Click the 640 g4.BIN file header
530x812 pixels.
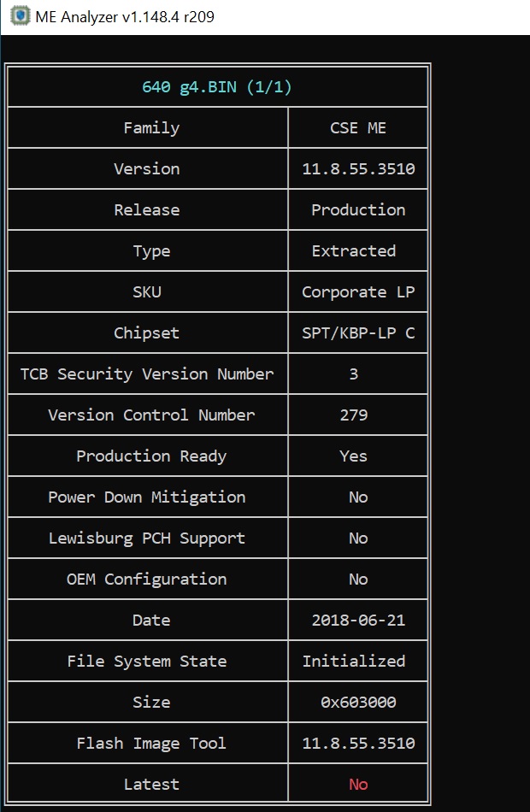click(217, 86)
